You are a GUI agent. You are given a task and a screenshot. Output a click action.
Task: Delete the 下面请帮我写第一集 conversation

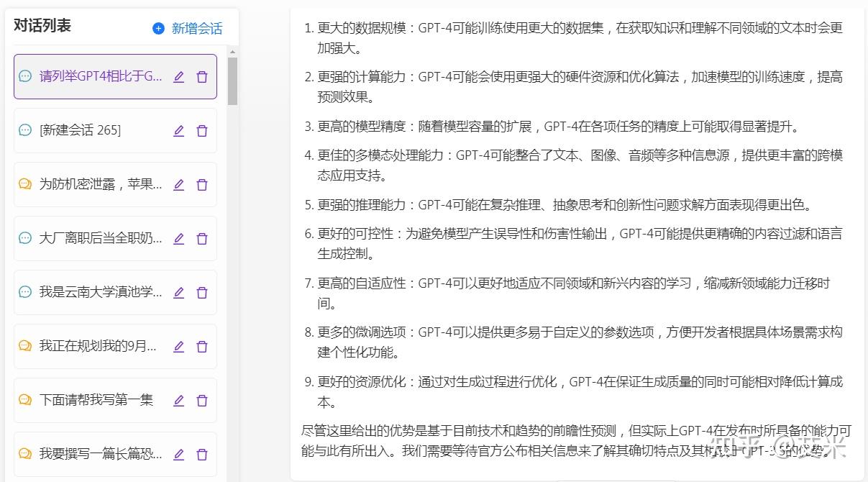tap(202, 400)
